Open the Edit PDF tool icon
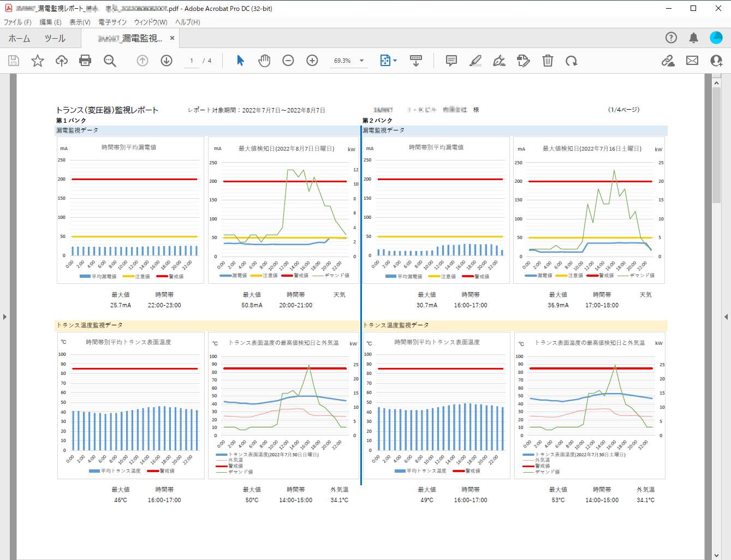 coord(523,61)
